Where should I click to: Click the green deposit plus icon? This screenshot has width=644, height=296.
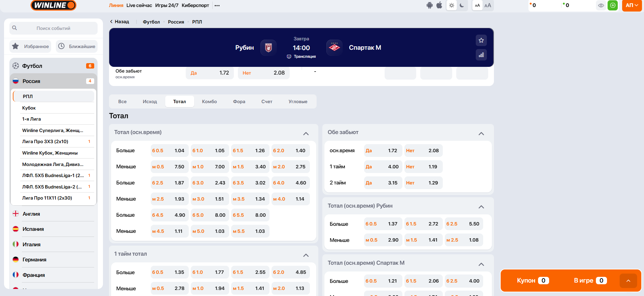coord(613,5)
